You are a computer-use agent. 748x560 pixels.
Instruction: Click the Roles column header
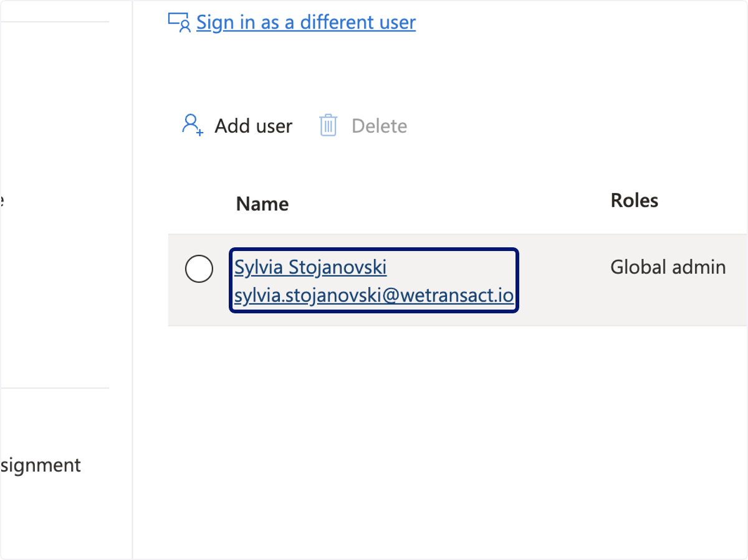click(635, 201)
